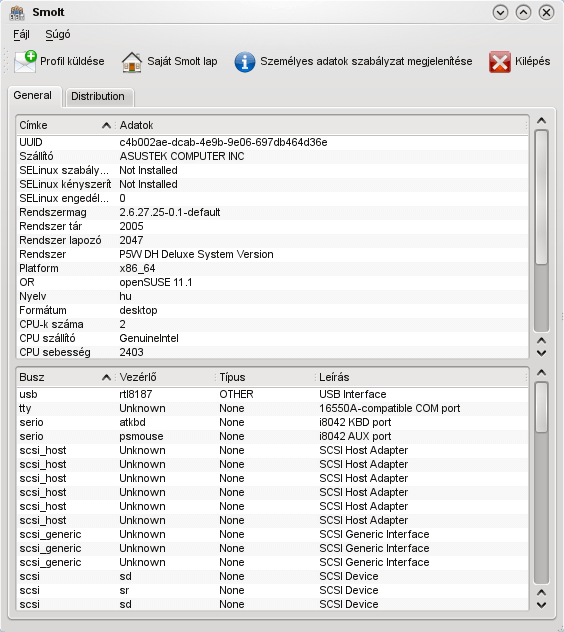Sort by Busz column header
The width and height of the screenshot is (564, 632).
tap(65, 377)
